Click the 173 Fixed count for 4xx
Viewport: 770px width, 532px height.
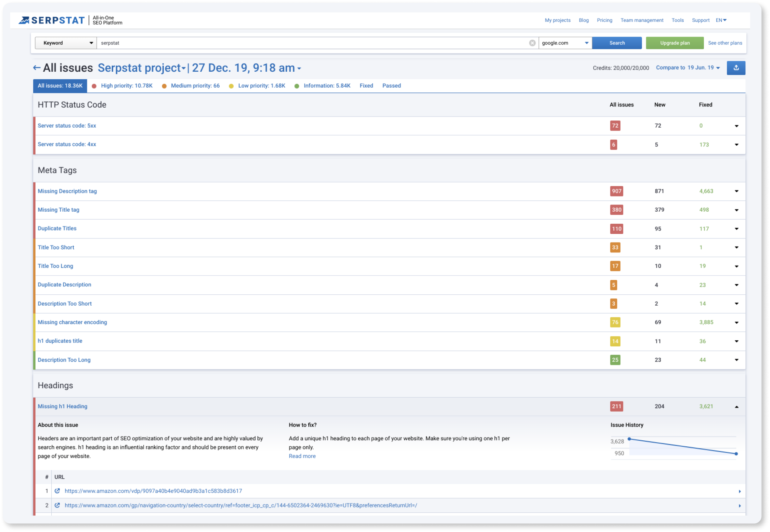pyautogui.click(x=704, y=145)
